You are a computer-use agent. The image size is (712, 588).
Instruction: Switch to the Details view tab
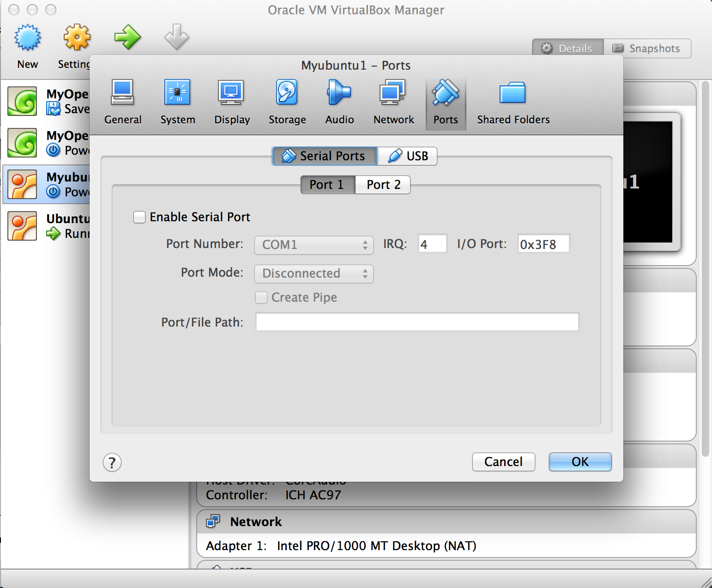568,48
